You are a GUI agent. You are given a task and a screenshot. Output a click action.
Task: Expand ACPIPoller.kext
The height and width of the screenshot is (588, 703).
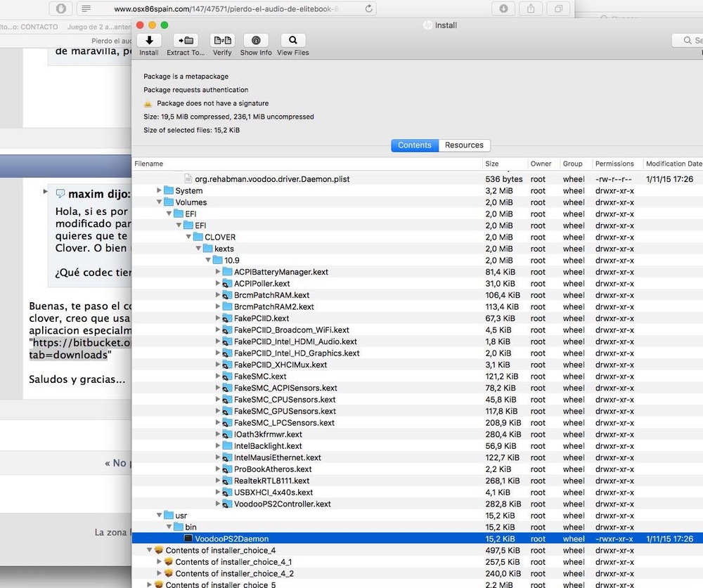click(217, 283)
